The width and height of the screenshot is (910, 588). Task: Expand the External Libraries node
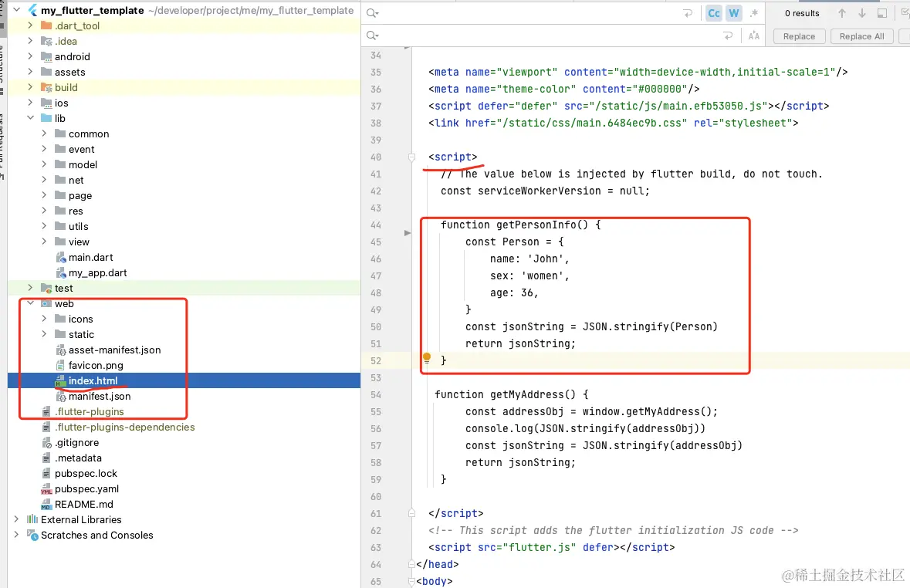[16, 519]
